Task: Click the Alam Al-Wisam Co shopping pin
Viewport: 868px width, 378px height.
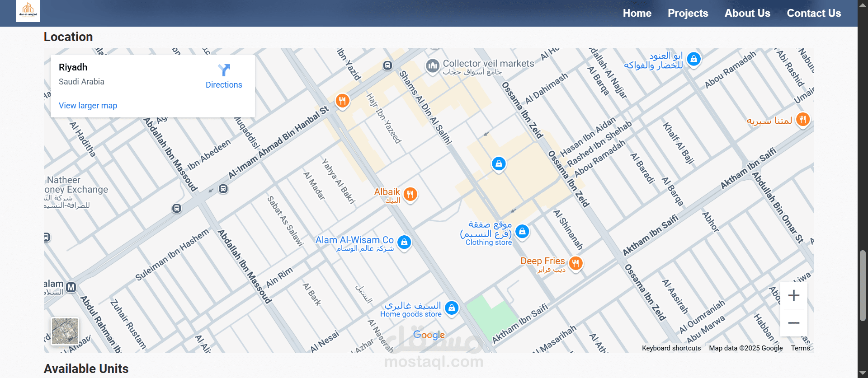Action: click(404, 243)
